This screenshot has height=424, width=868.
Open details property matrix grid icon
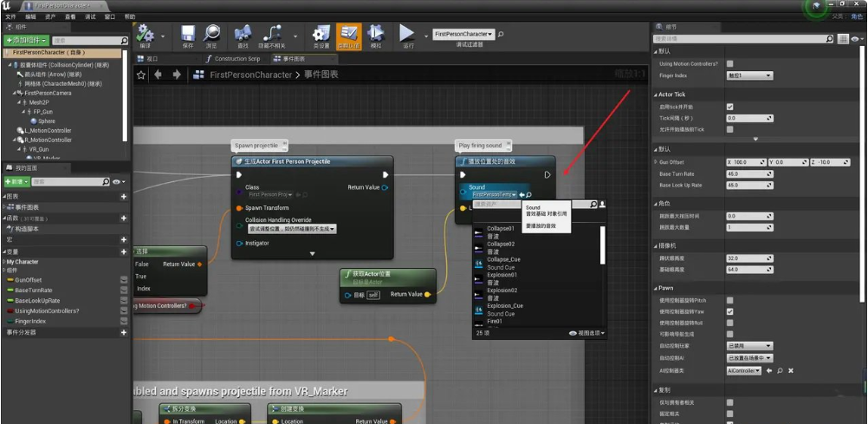[x=843, y=39]
